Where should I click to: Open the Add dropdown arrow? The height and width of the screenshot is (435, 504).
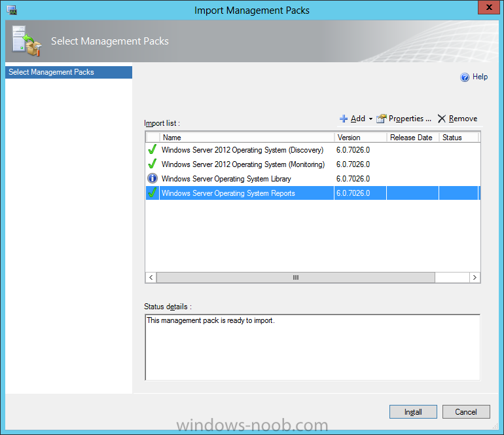tap(370, 119)
